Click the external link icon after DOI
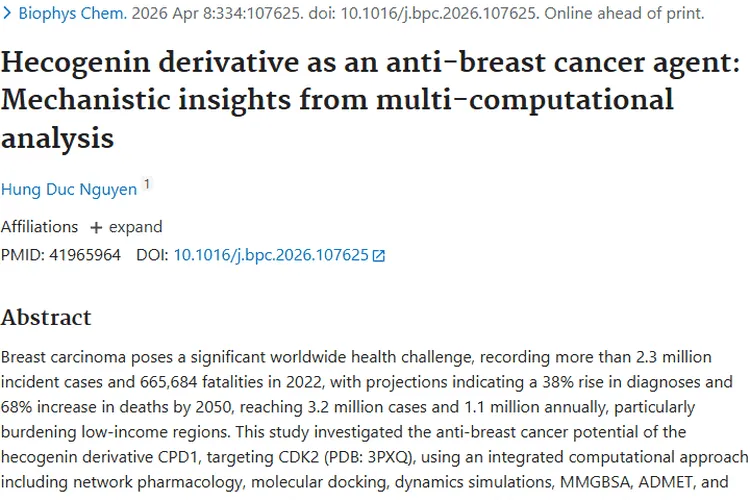 coord(379,256)
